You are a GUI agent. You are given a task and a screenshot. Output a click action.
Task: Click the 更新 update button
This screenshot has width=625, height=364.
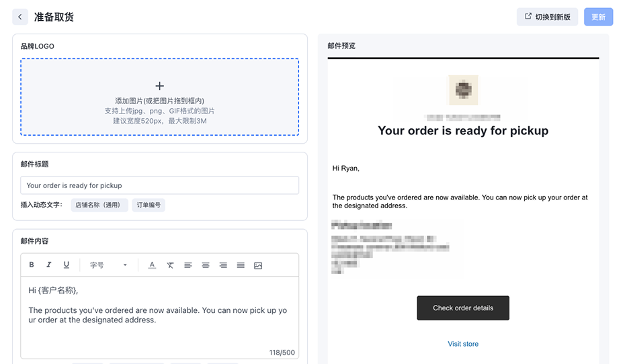click(598, 17)
